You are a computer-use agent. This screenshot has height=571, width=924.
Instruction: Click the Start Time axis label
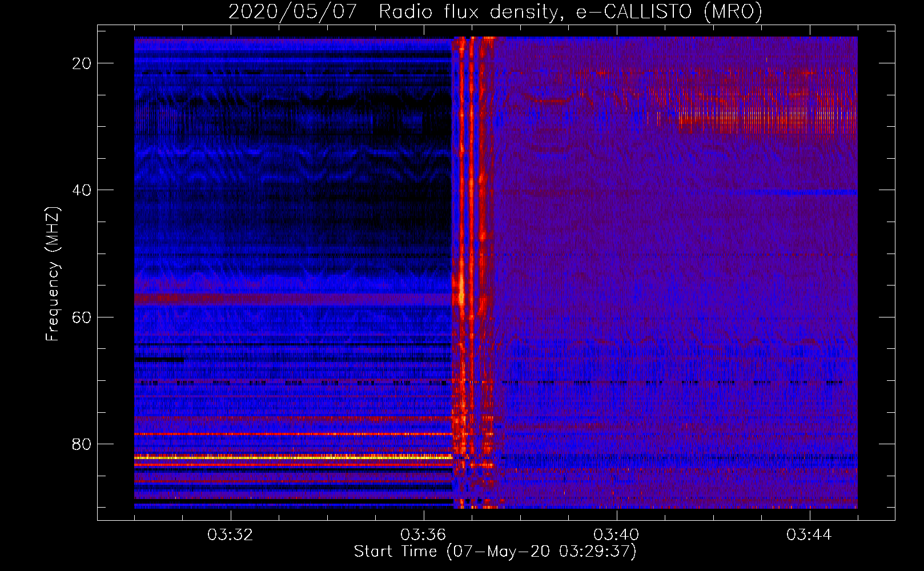[x=495, y=552]
